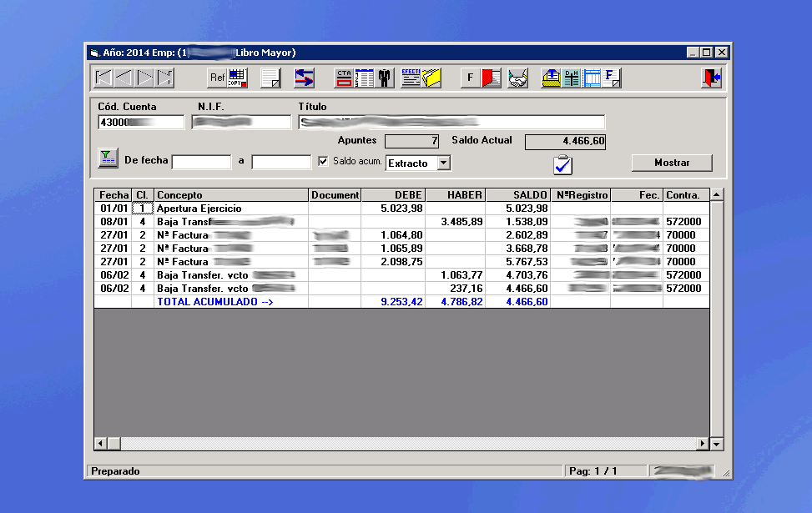
Task: Go to next record arrow
Action: (x=144, y=78)
